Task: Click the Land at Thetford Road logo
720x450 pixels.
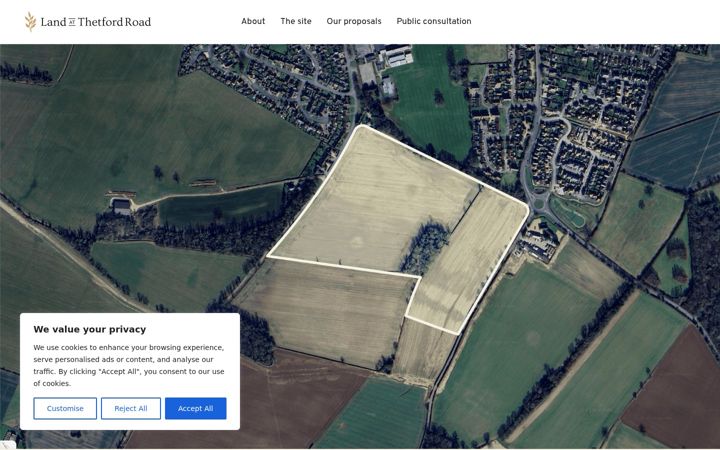Action: [88, 22]
